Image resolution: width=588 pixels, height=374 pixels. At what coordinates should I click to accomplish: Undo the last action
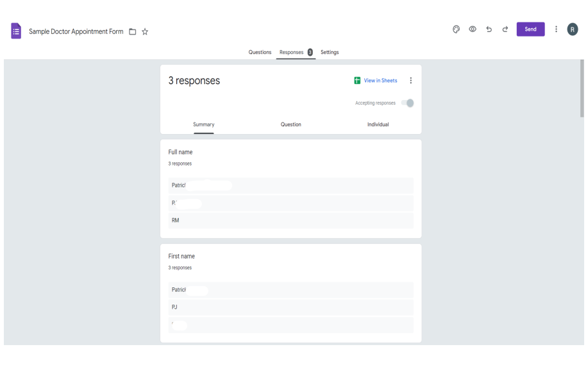(489, 29)
